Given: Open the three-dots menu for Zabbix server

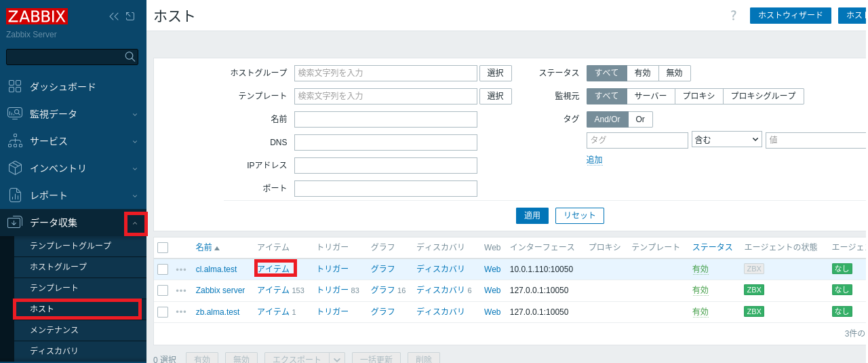Looking at the screenshot, I should click(181, 290).
